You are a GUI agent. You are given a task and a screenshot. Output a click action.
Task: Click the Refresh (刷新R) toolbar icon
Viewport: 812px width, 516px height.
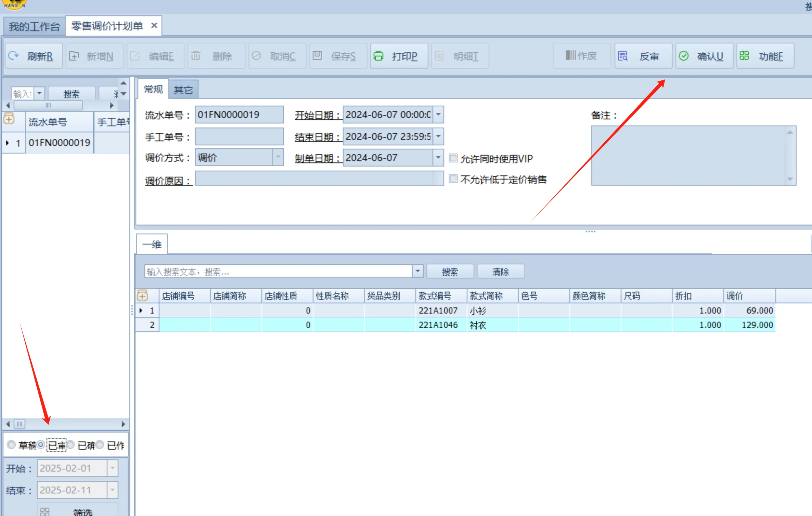pyautogui.click(x=13, y=56)
